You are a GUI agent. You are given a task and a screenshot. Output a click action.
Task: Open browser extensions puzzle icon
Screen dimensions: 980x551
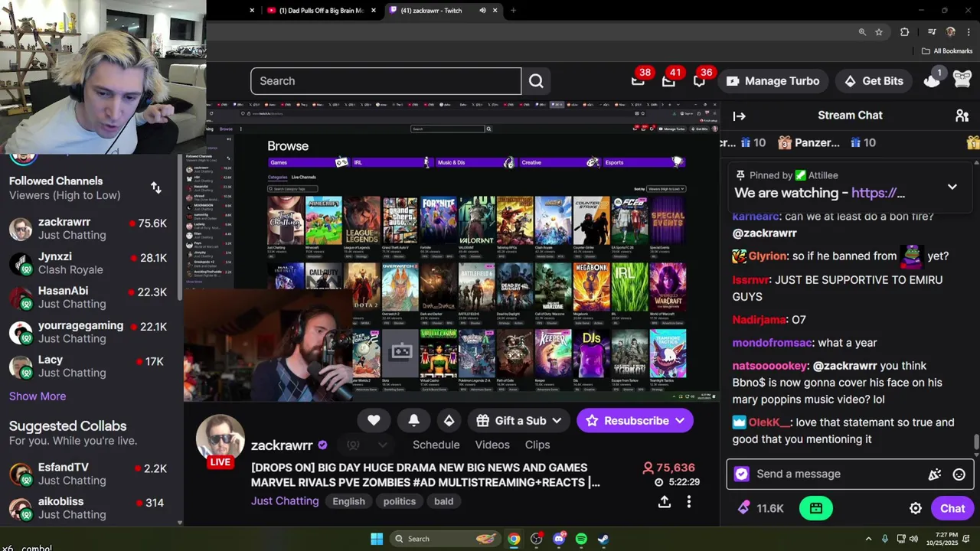pyautogui.click(x=904, y=32)
